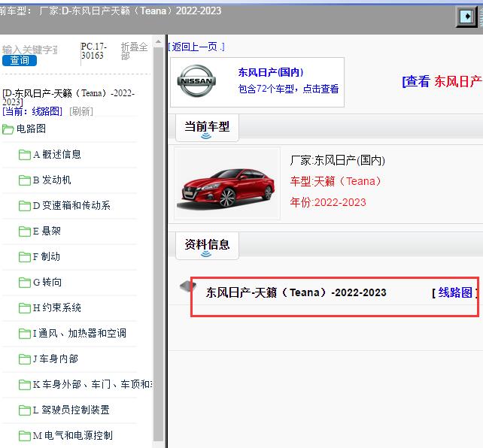
Task: Click folder icon beside J 车身内部
Action: click(x=25, y=359)
